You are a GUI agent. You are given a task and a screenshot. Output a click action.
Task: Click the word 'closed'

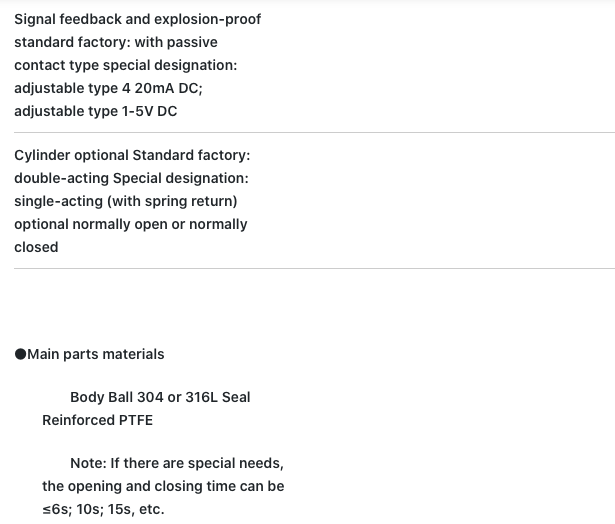pyautogui.click(x=36, y=247)
